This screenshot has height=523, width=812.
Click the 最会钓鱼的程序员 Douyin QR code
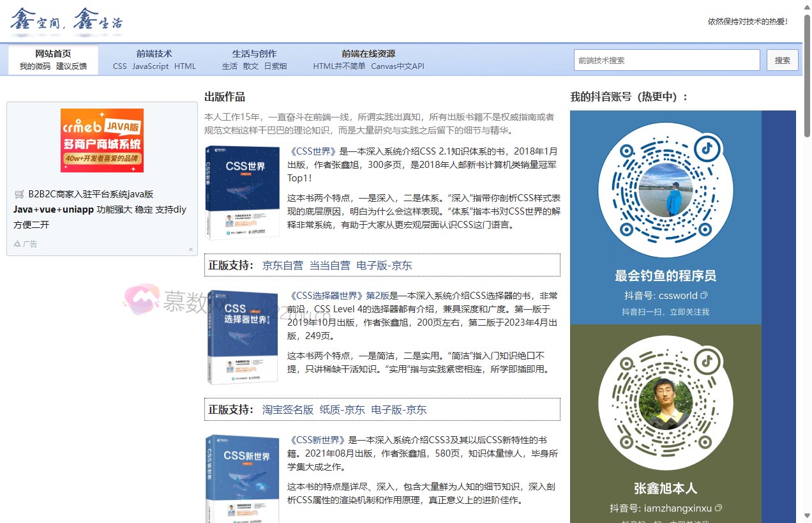pos(665,190)
